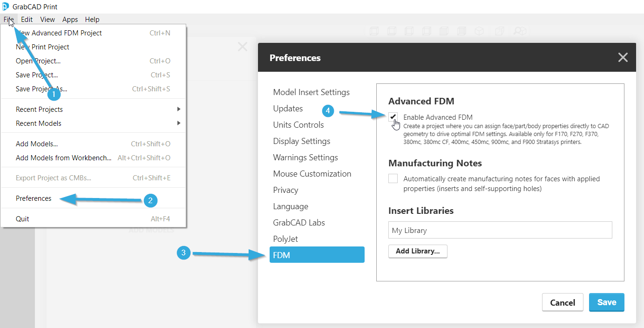The width and height of the screenshot is (644, 328).
Task: Click the Cancel button
Action: 563,302
